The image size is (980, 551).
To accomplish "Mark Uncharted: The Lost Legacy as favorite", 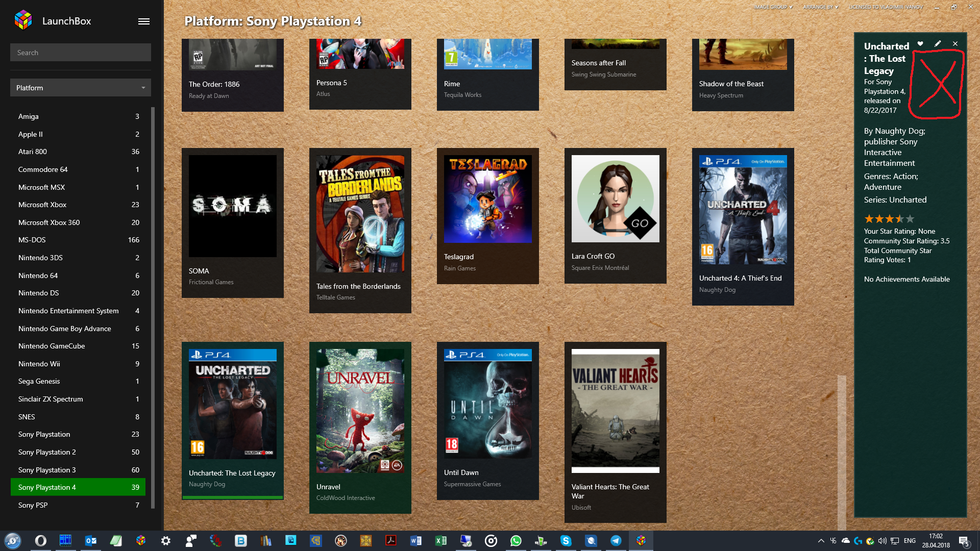I will 920,44.
